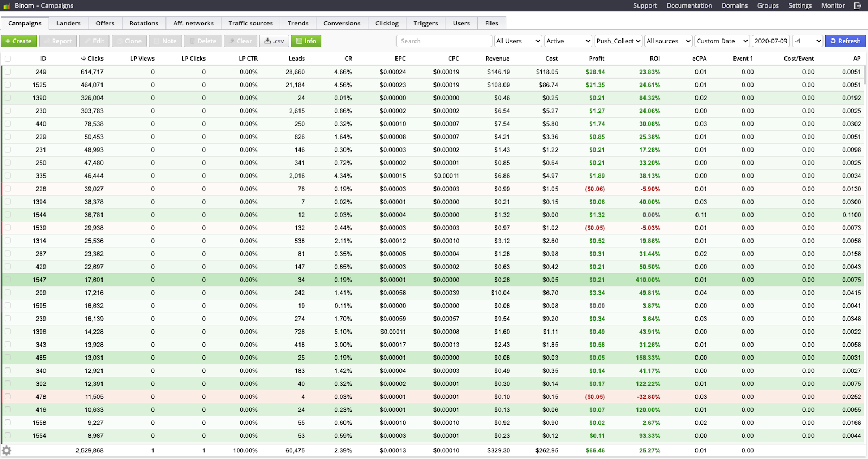The width and height of the screenshot is (868, 459).
Task: Sort by the Revenue column header
Action: pos(497,59)
